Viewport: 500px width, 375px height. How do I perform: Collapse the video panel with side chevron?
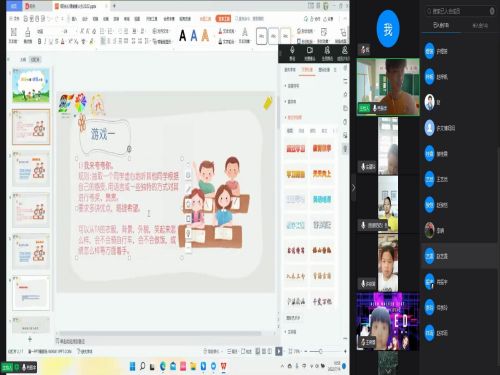pos(354,188)
